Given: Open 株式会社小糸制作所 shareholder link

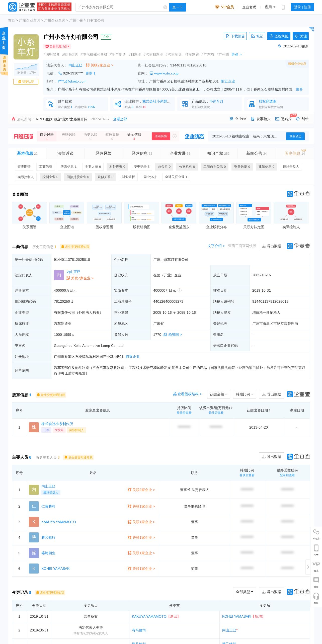Looking at the screenshot, I should (57, 424).
